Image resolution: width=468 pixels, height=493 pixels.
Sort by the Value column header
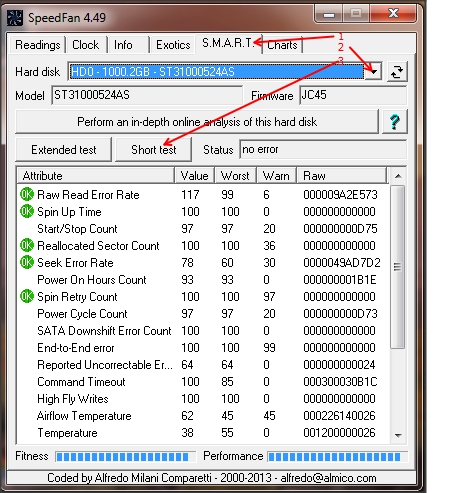pos(194,176)
